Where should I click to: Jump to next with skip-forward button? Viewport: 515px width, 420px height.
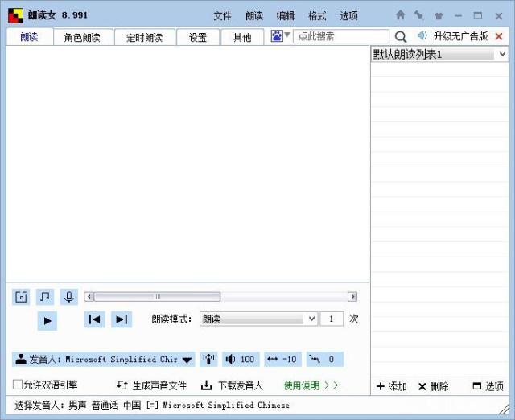[122, 319]
